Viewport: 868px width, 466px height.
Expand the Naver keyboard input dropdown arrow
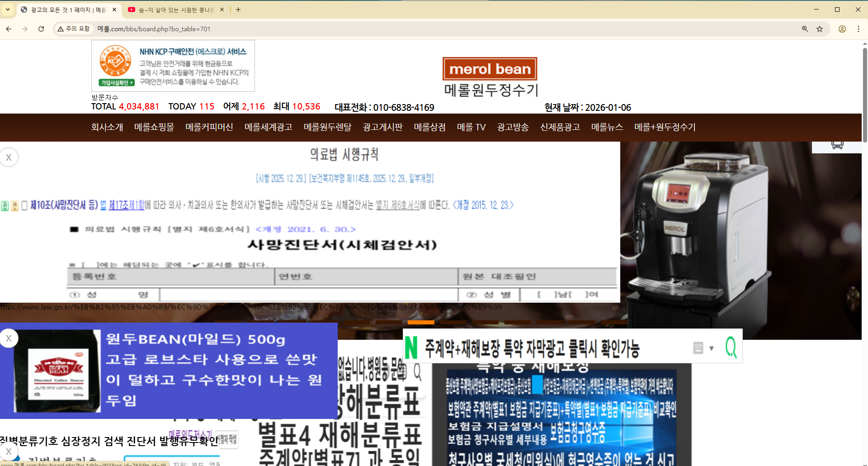point(712,348)
